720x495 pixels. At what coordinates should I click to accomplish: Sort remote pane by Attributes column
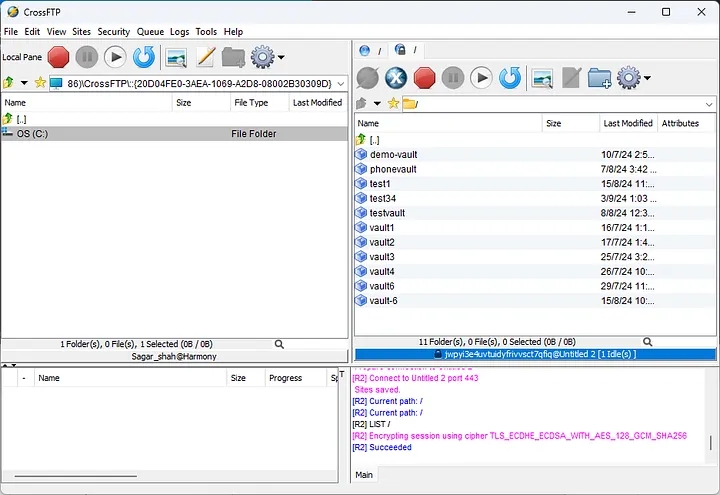click(x=686, y=124)
